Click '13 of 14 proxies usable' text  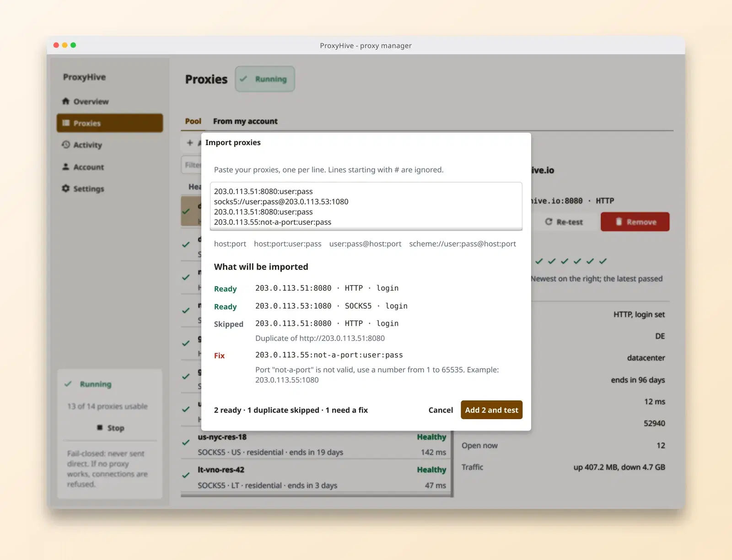click(108, 406)
